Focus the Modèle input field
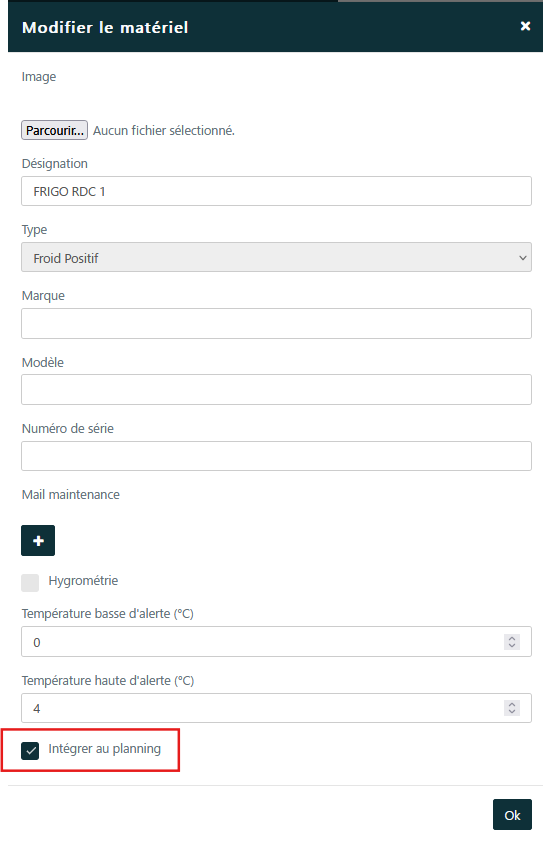 point(276,389)
